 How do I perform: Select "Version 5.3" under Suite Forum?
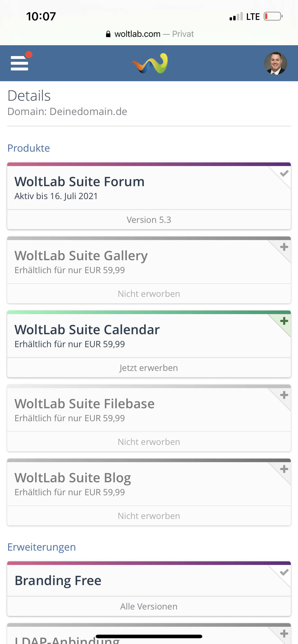click(x=149, y=220)
